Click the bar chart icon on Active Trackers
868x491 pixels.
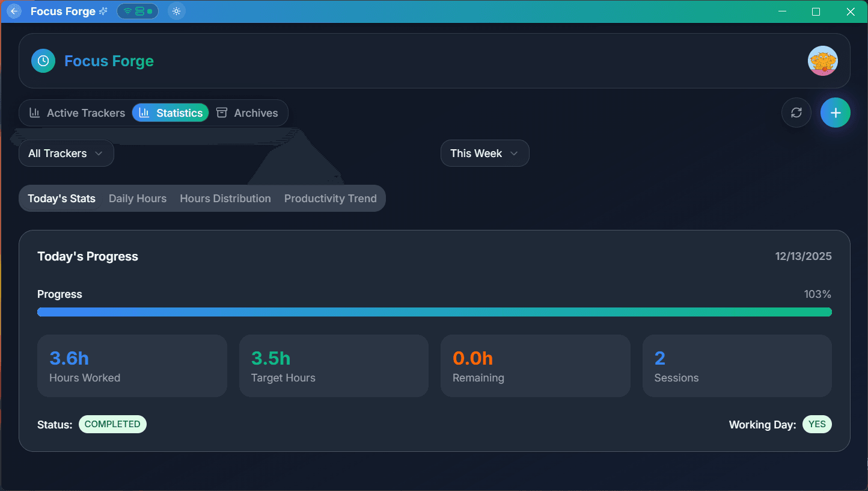pos(35,113)
